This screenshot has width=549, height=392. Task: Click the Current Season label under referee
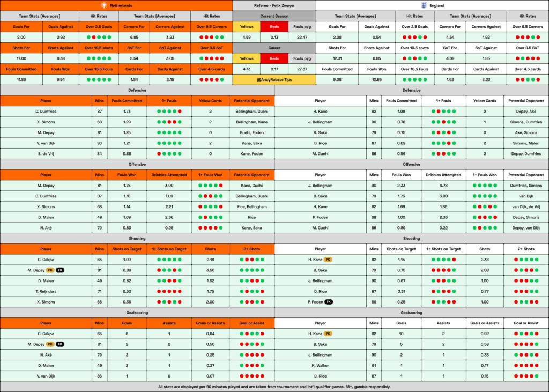click(x=274, y=16)
